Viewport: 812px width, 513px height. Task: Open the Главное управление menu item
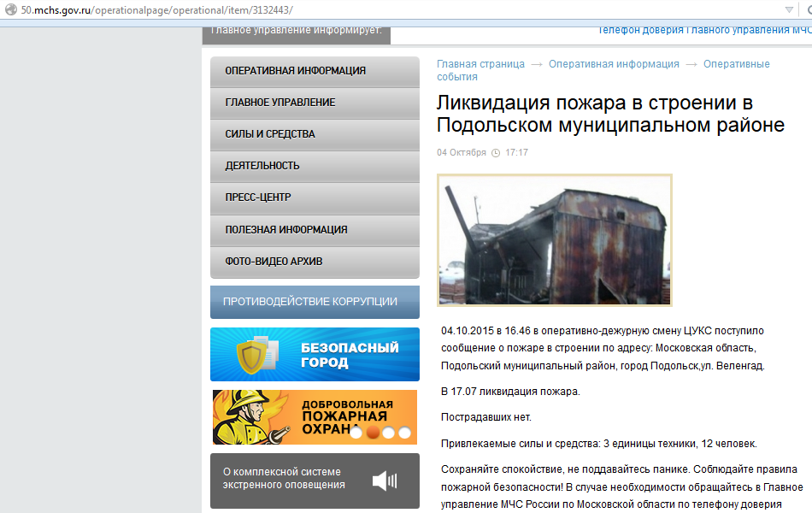[x=280, y=103]
